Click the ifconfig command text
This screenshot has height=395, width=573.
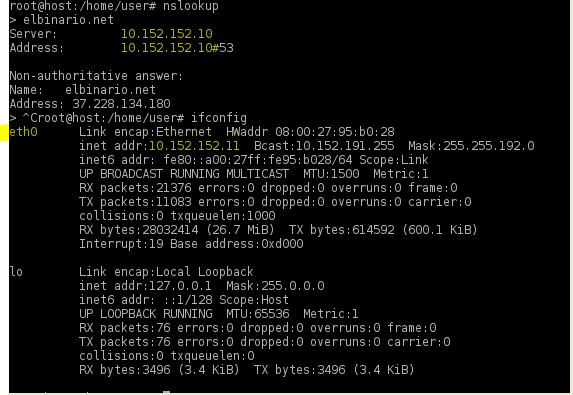(219, 118)
